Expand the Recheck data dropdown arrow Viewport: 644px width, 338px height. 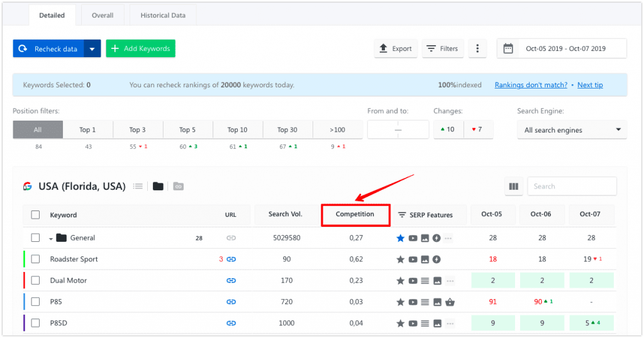tap(92, 49)
